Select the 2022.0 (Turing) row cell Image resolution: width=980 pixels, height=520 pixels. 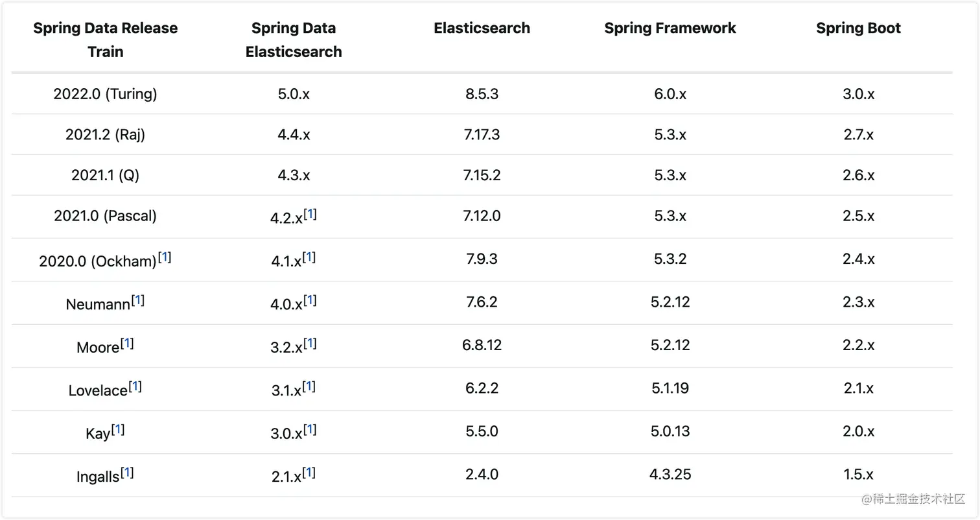105,94
